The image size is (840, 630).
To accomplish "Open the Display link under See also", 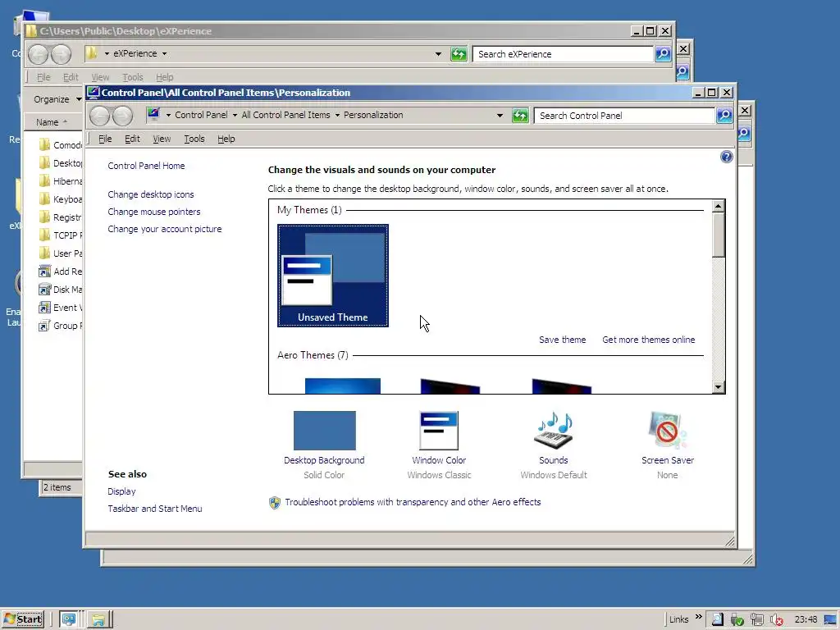I will pos(121,491).
